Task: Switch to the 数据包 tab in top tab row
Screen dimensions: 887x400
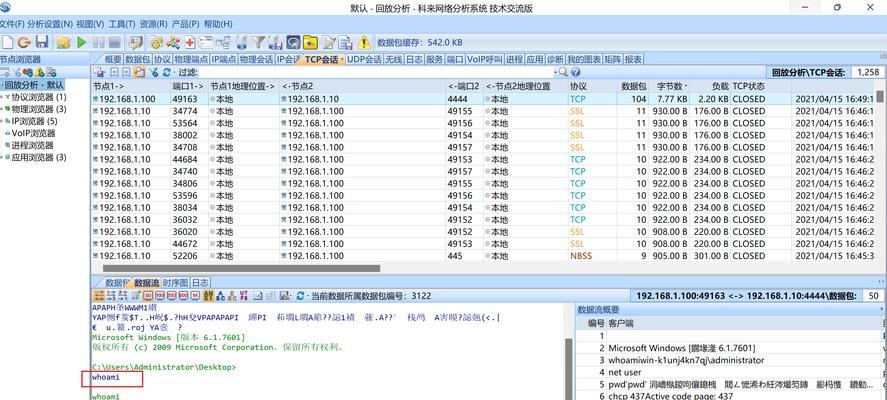Action: [x=137, y=59]
